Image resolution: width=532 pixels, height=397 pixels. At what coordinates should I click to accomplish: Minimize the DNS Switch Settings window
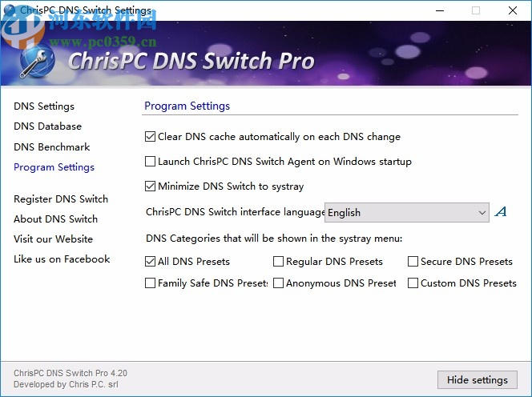440,10
